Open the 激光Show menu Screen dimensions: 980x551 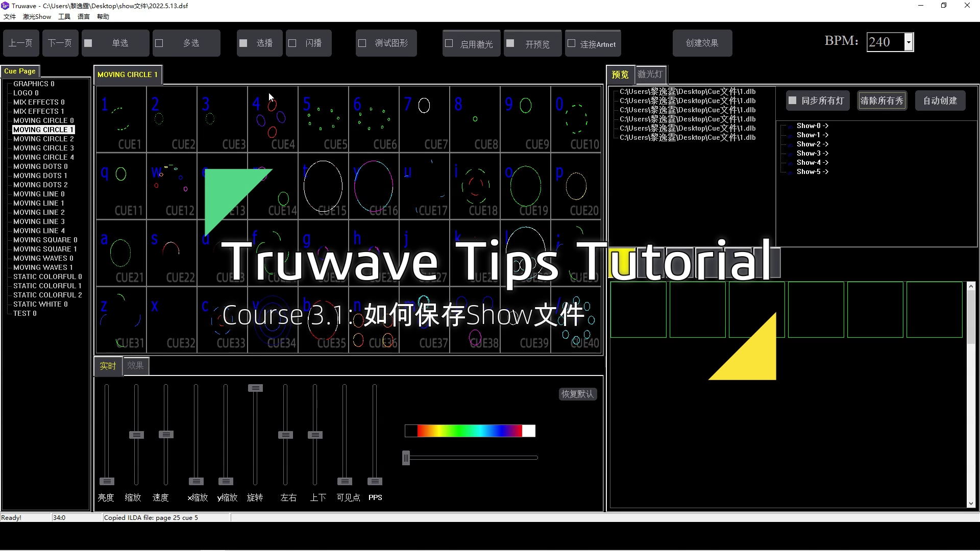click(x=37, y=17)
